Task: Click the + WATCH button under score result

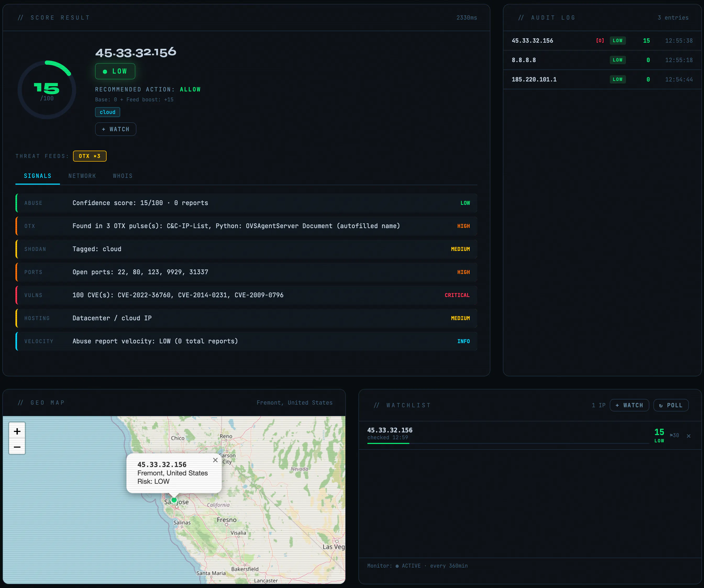Action: [116, 129]
